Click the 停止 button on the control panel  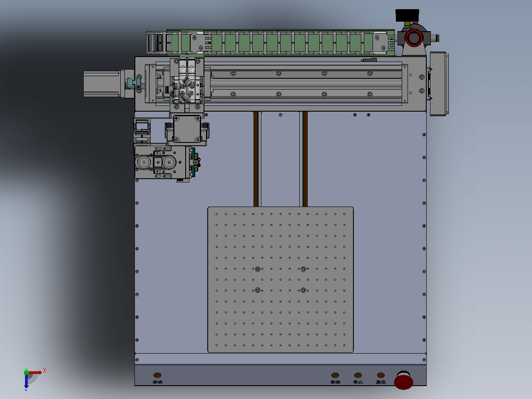tap(358, 375)
